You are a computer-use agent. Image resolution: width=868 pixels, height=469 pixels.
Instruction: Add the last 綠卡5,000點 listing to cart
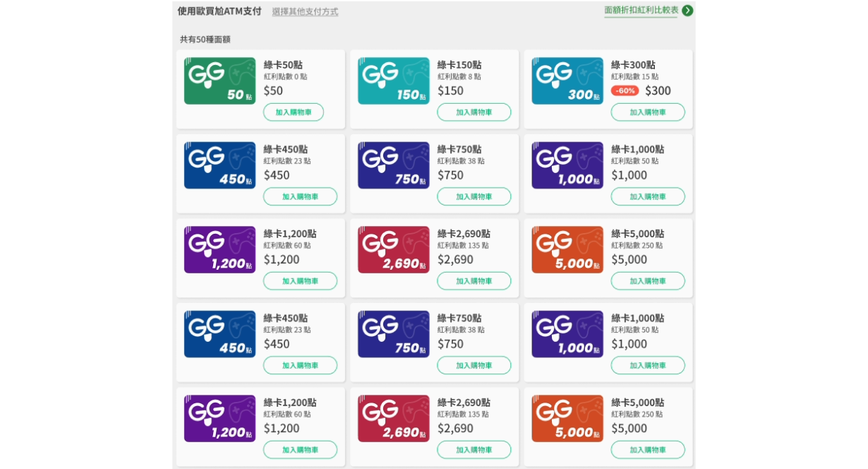coord(648,450)
